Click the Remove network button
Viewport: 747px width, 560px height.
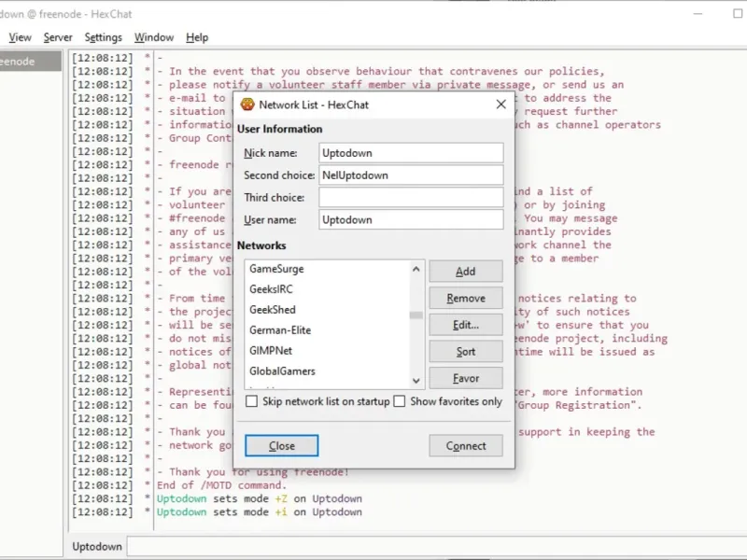(465, 298)
